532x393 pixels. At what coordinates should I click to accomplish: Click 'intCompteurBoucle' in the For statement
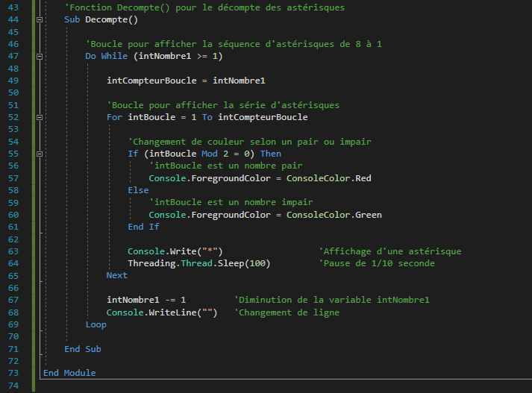pos(263,117)
